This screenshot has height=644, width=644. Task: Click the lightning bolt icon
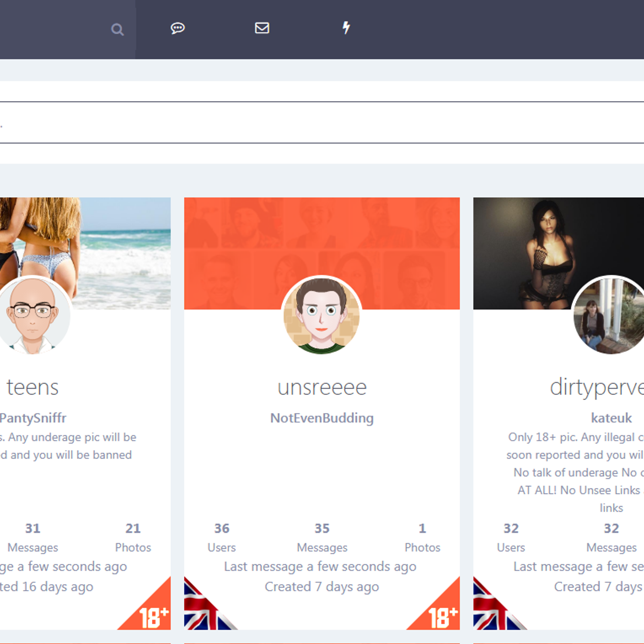(346, 28)
